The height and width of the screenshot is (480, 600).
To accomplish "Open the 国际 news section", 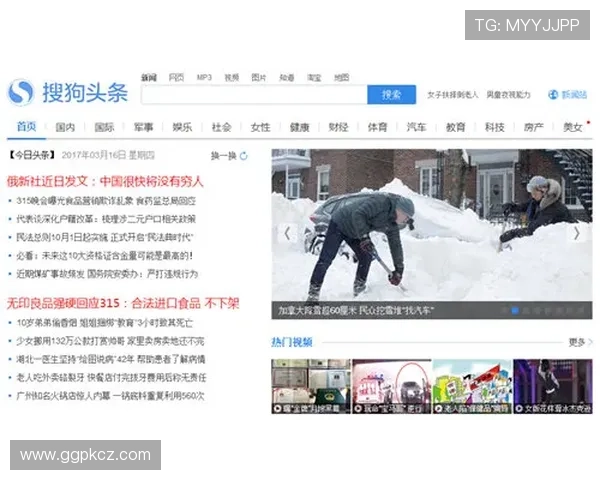I will pyautogui.click(x=104, y=127).
